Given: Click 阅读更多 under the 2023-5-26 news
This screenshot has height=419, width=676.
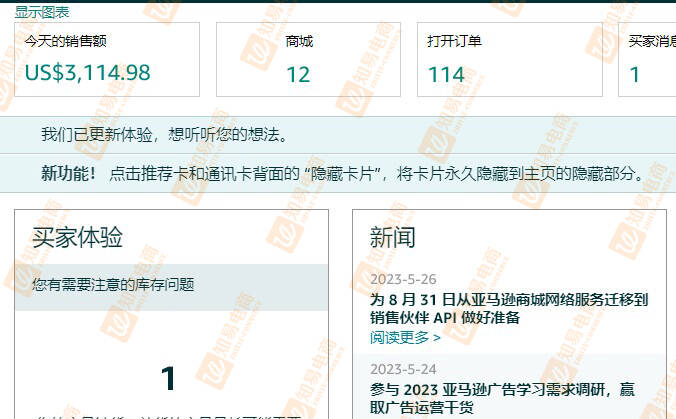Looking at the screenshot, I should [405, 338].
